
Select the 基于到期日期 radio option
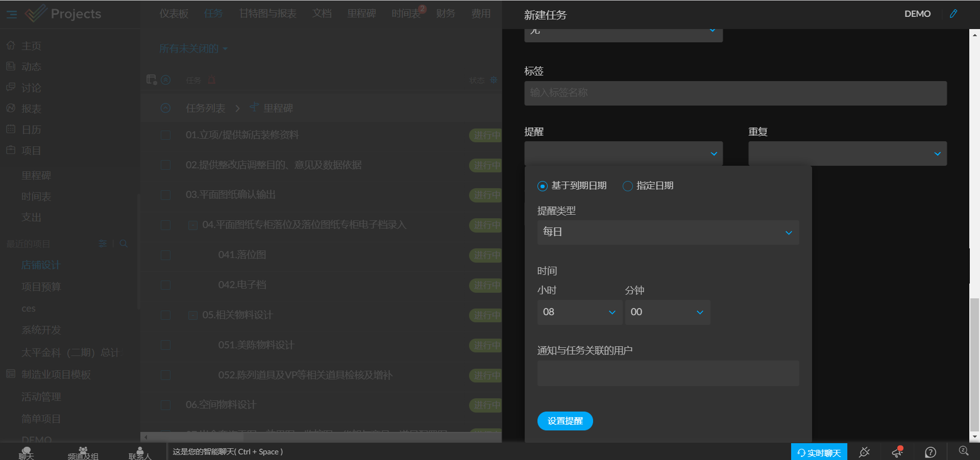(x=543, y=186)
